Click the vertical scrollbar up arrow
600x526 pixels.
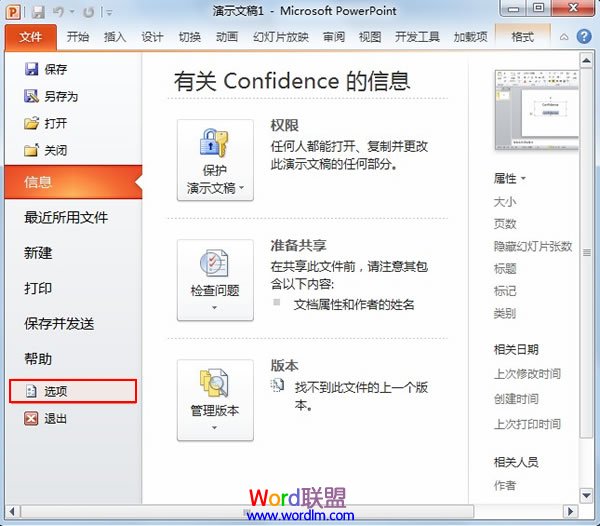click(x=586, y=60)
